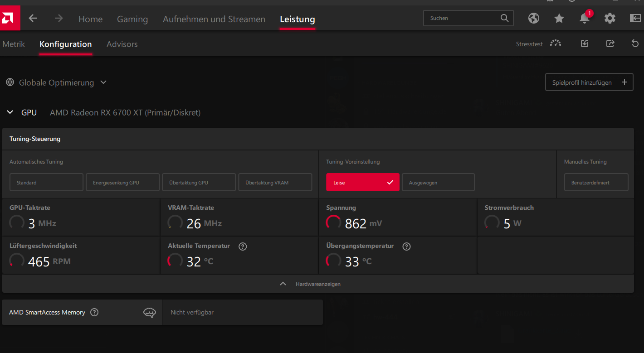Add a game profile with Spielprofil hinzufügen
Viewport: 644px width, 353px height.
589,82
